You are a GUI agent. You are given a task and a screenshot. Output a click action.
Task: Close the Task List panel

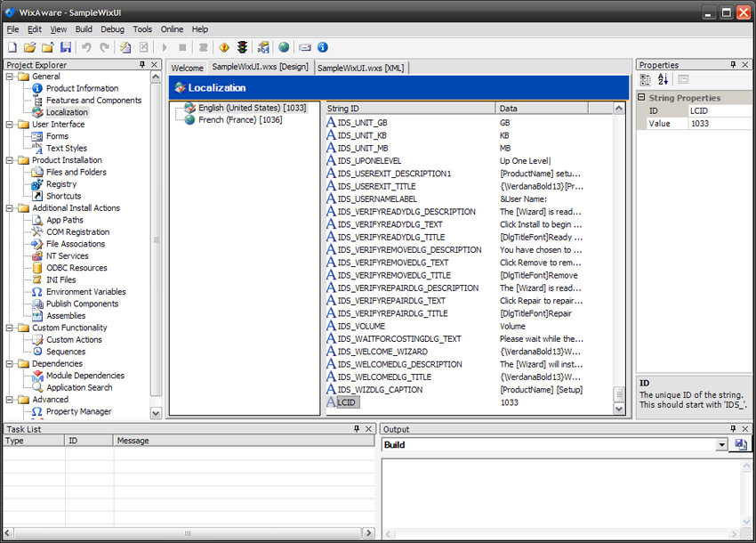369,429
